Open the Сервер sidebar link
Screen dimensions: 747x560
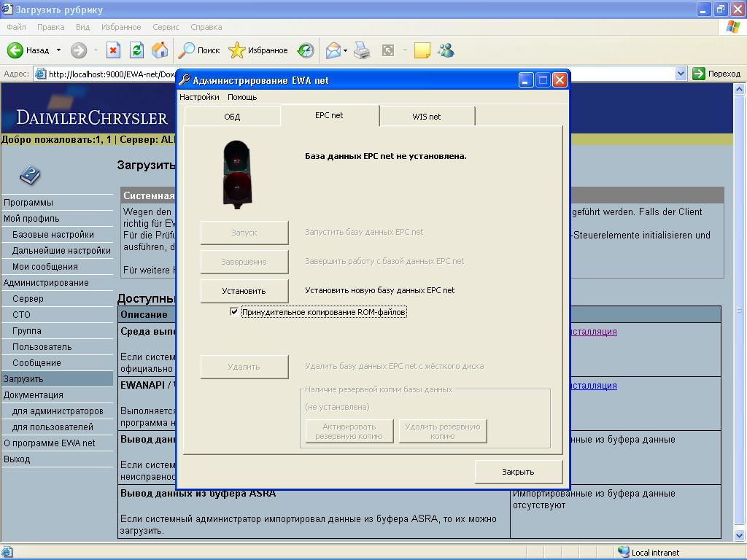(28, 298)
